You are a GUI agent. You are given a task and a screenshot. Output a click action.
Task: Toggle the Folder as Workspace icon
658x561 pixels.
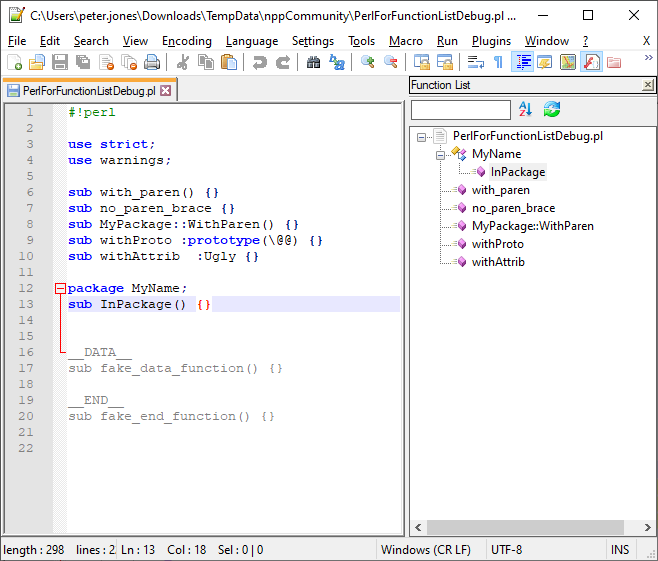pyautogui.click(x=614, y=63)
